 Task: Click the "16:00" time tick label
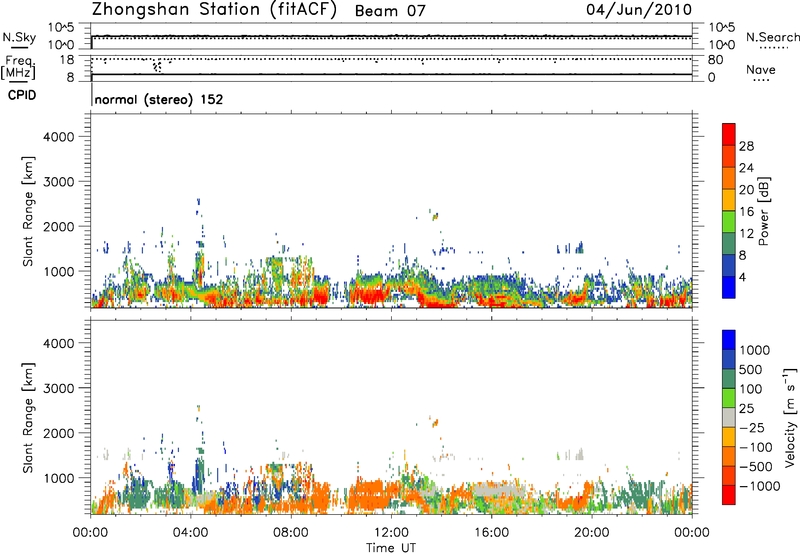pos(491,533)
